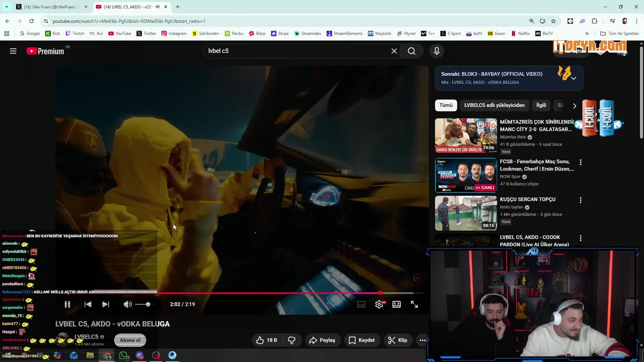The image size is (644, 362).
Task: Open the Streamlabs bookmark
Action: click(x=308, y=34)
